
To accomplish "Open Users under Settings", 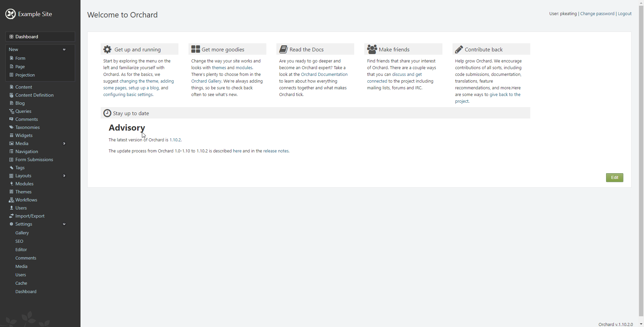I will [21, 275].
